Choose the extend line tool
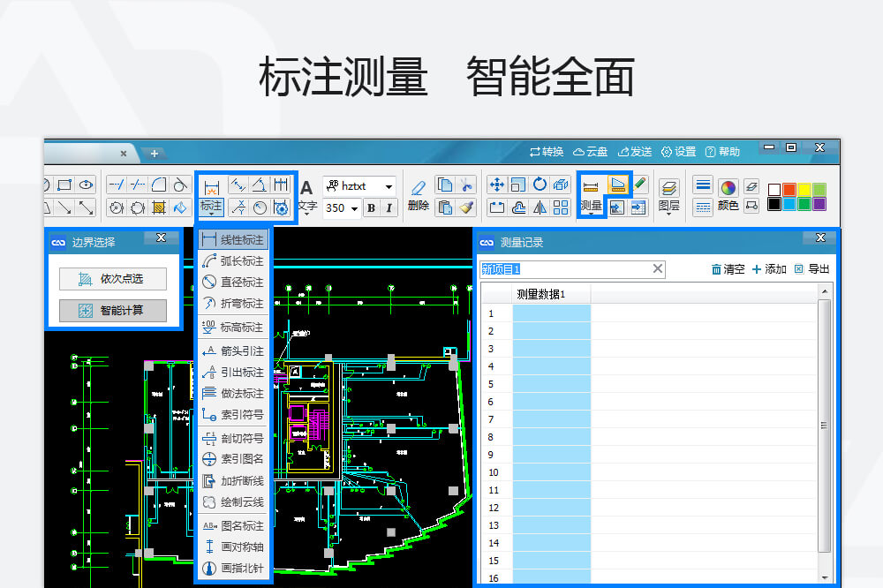The width and height of the screenshot is (883, 588). point(117,185)
